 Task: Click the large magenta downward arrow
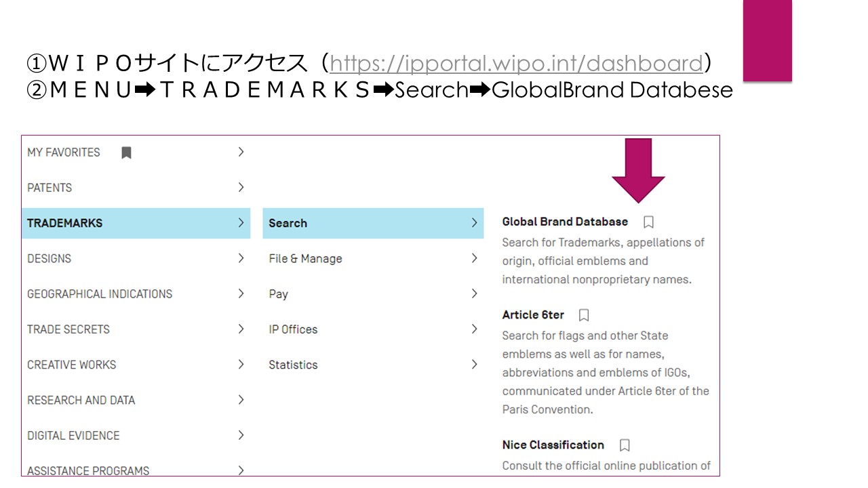[x=638, y=171]
